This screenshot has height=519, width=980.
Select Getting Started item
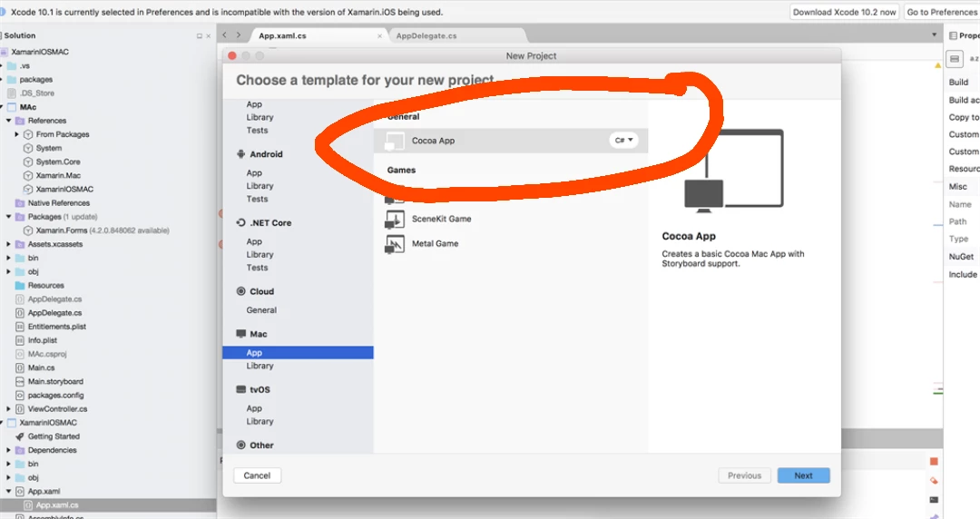(x=54, y=436)
